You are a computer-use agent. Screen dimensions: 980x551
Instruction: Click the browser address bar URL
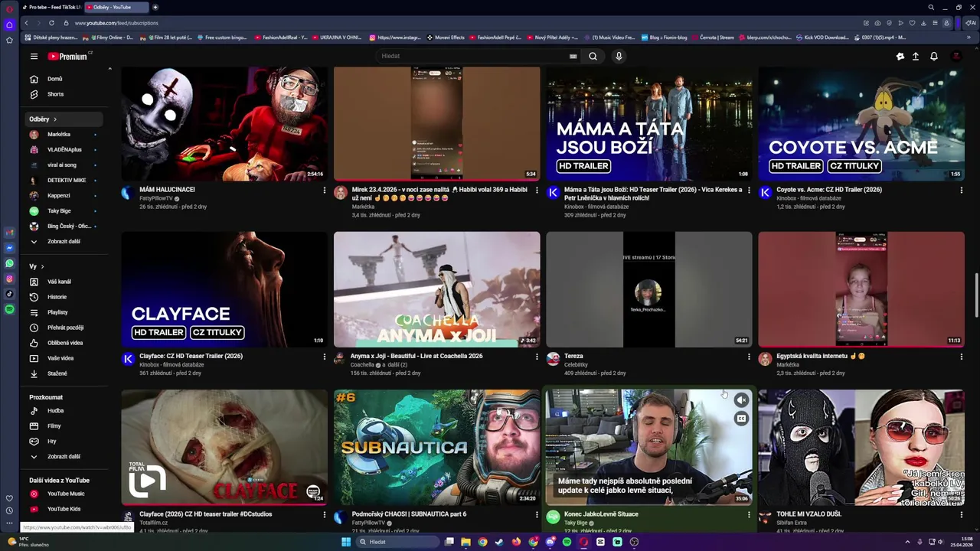(x=116, y=23)
